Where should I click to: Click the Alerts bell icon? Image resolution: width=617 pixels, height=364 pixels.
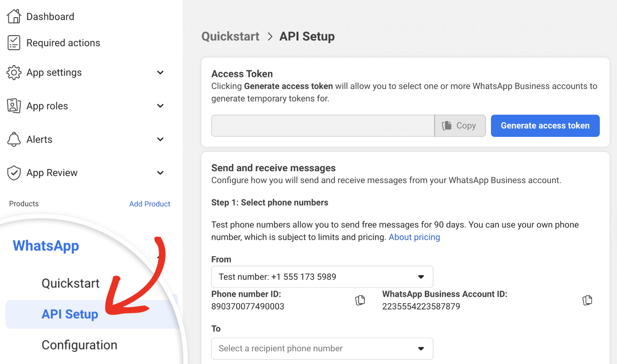[14, 139]
